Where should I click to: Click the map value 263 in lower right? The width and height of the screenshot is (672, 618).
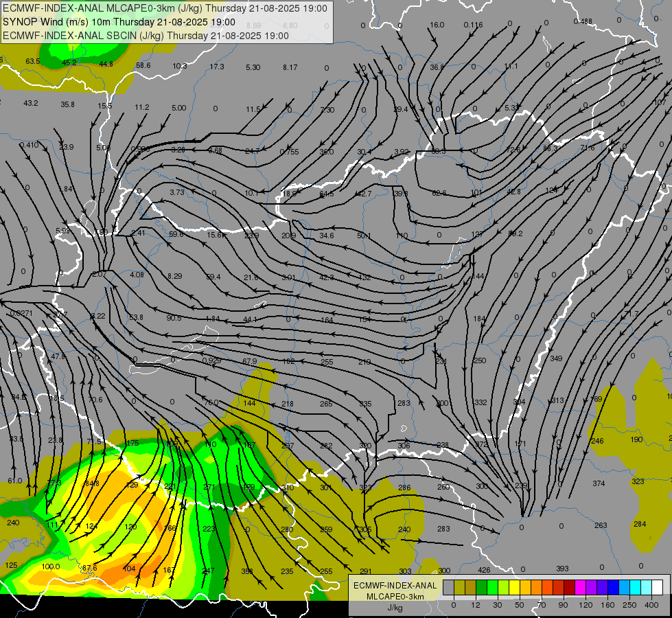[601, 525]
